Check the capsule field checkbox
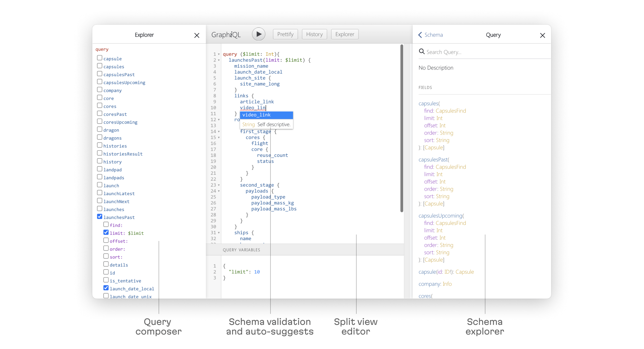Viewport: 644px width, 349px height. click(100, 58)
